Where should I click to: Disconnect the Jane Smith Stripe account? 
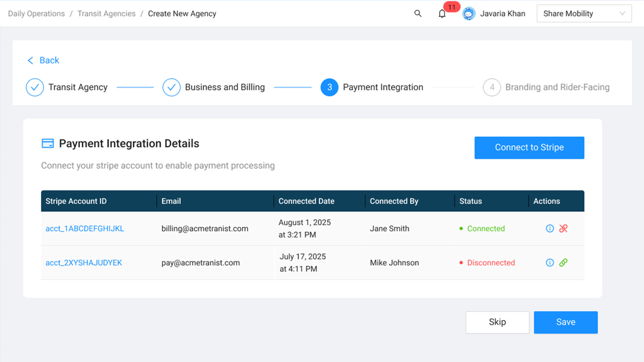pos(563,229)
